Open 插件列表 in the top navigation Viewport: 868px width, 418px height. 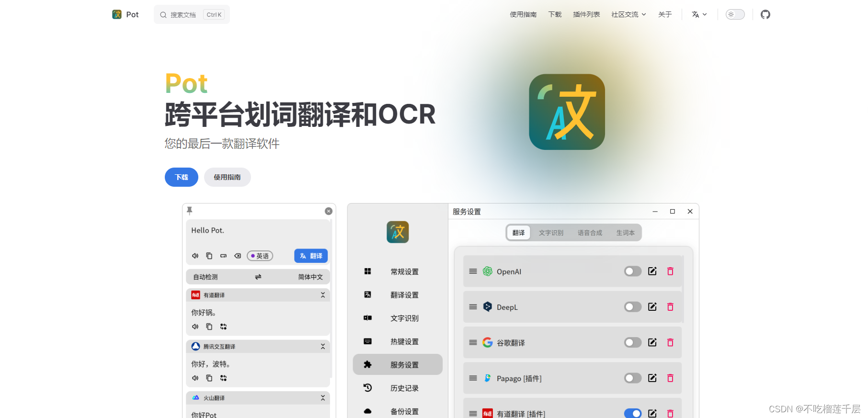pos(586,14)
